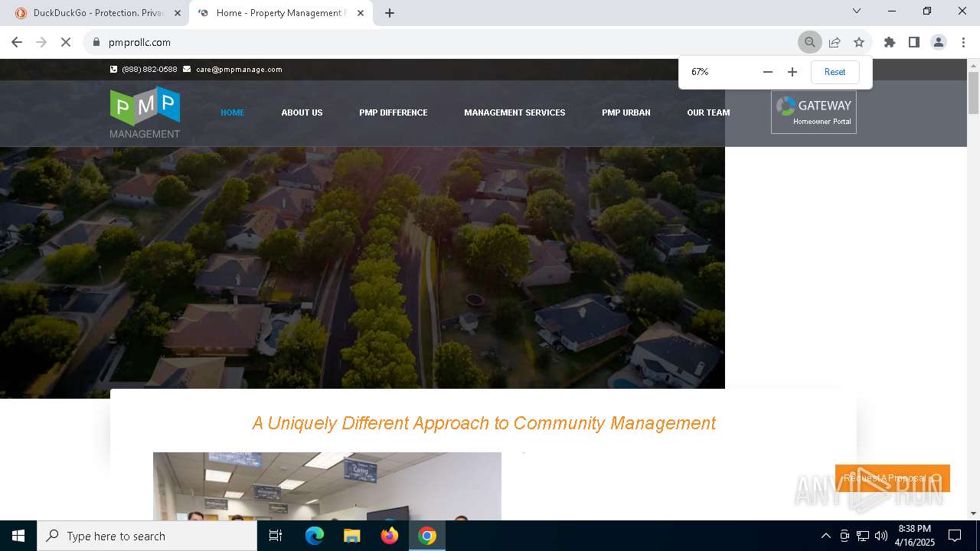Open the Gateway Homeowner Portal
The height and width of the screenshot is (551, 980).
(814, 112)
